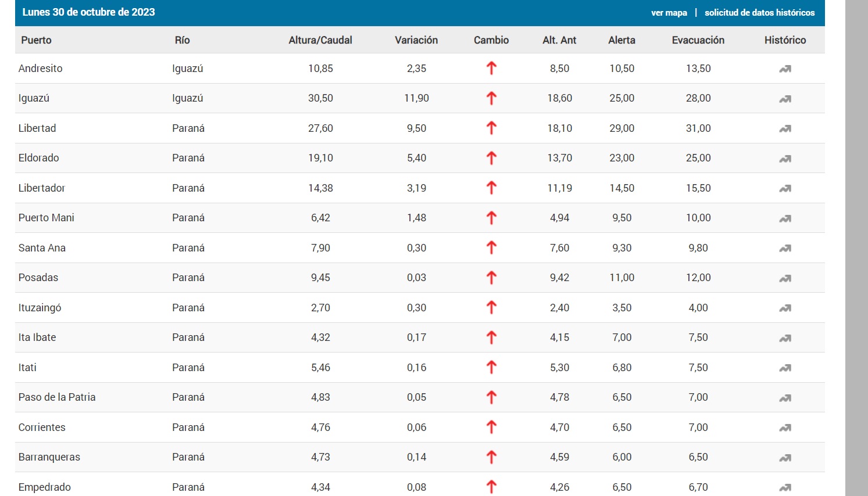Image resolution: width=868 pixels, height=496 pixels.
Task: Select the port name Santa Ana
Action: click(x=42, y=248)
